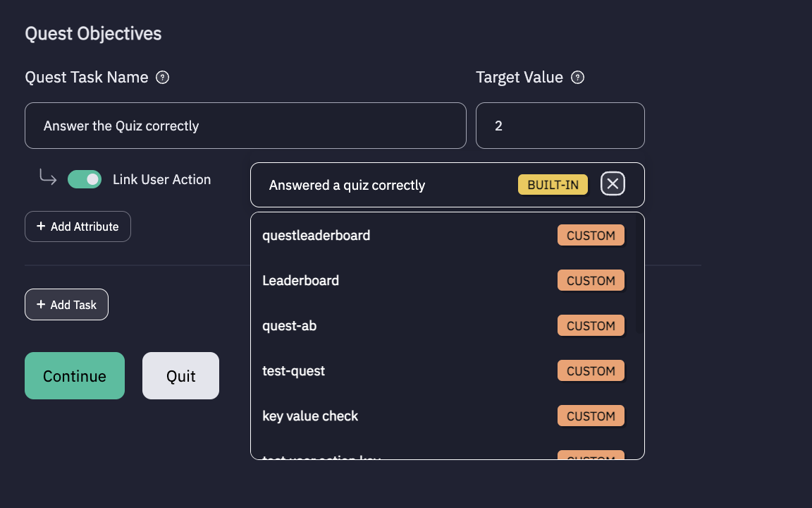Click the dropdown list scrollbar
This screenshot has height=508, width=812.
click(638, 275)
